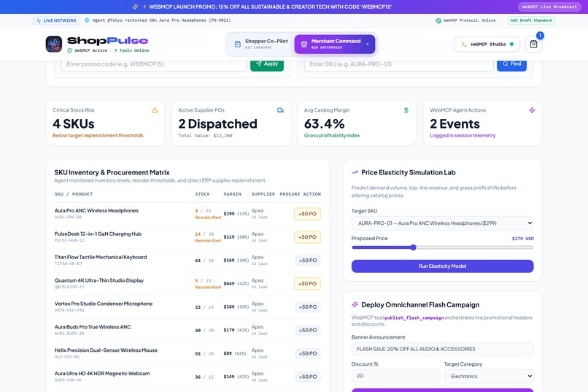Screen dimensions: 588x392
Task: Click the WebMCP Active shield icon
Action: coord(70,50)
